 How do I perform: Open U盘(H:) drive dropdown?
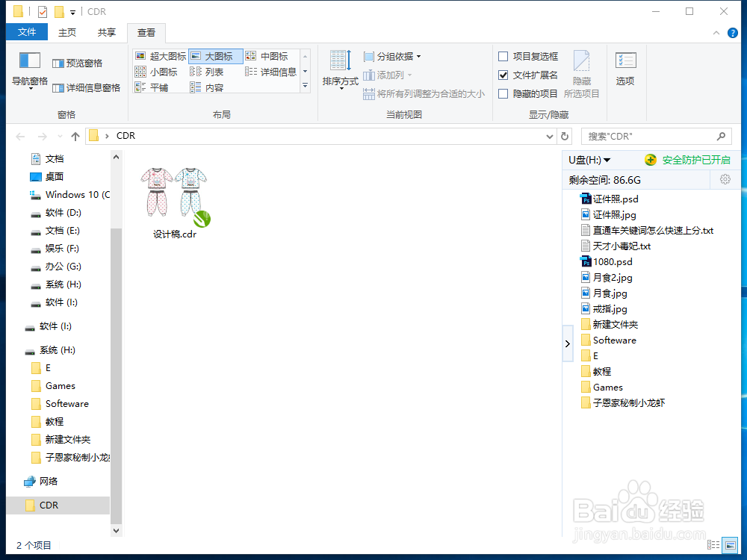pos(589,160)
